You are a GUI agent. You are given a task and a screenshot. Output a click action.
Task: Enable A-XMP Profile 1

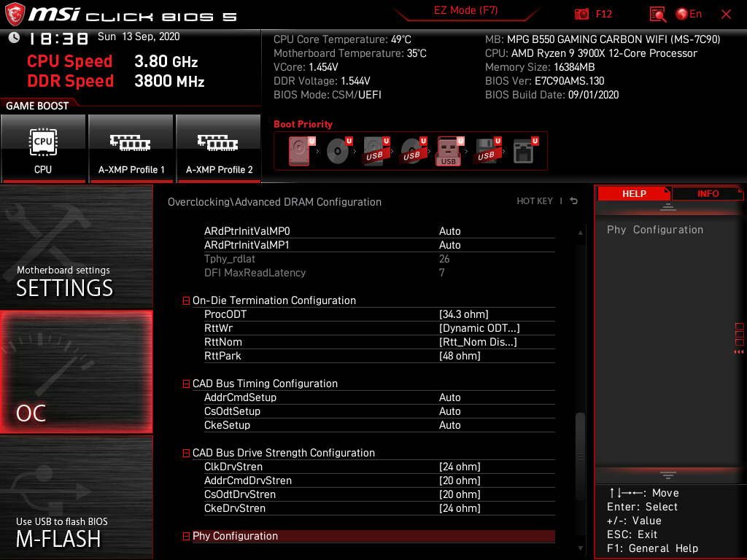131,148
